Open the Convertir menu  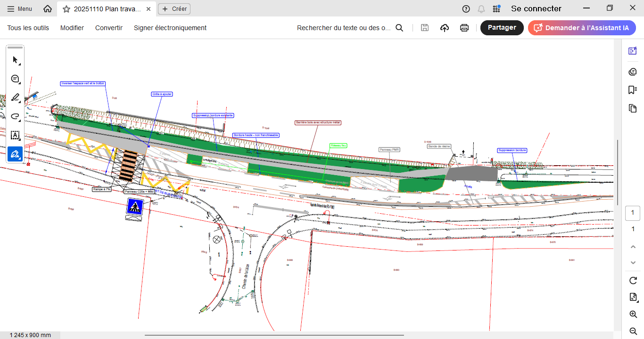[109, 28]
